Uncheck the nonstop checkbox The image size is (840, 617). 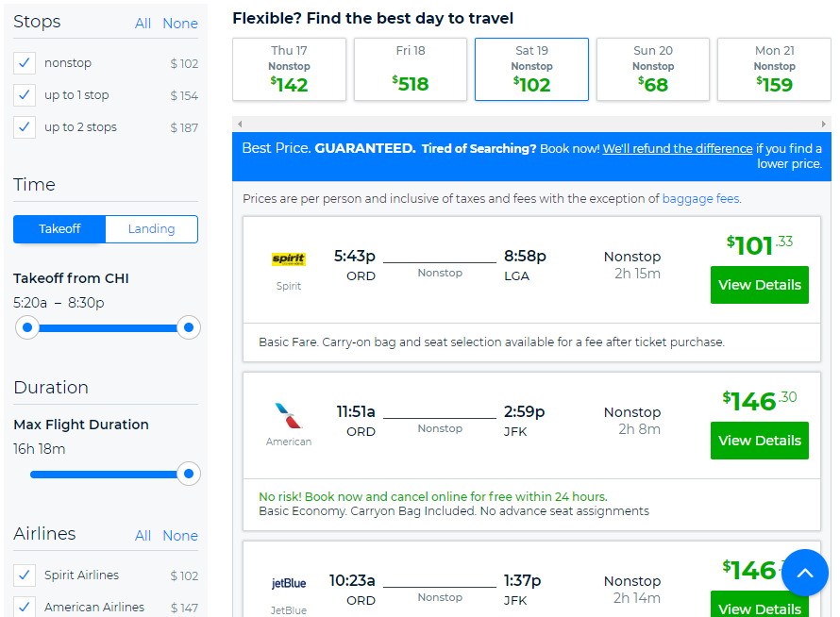tap(25, 63)
